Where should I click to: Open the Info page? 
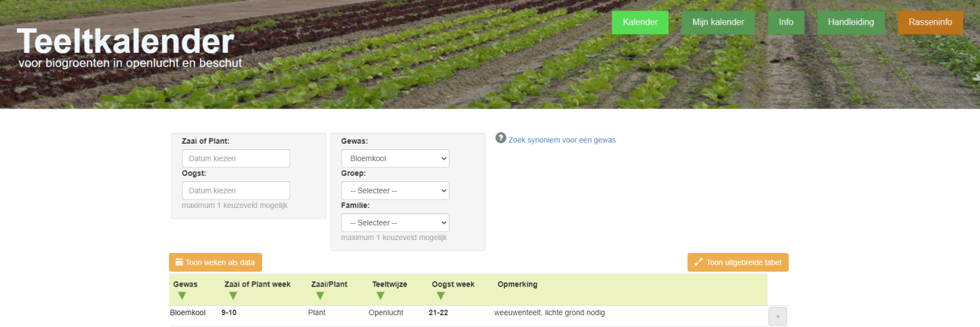pyautogui.click(x=786, y=22)
